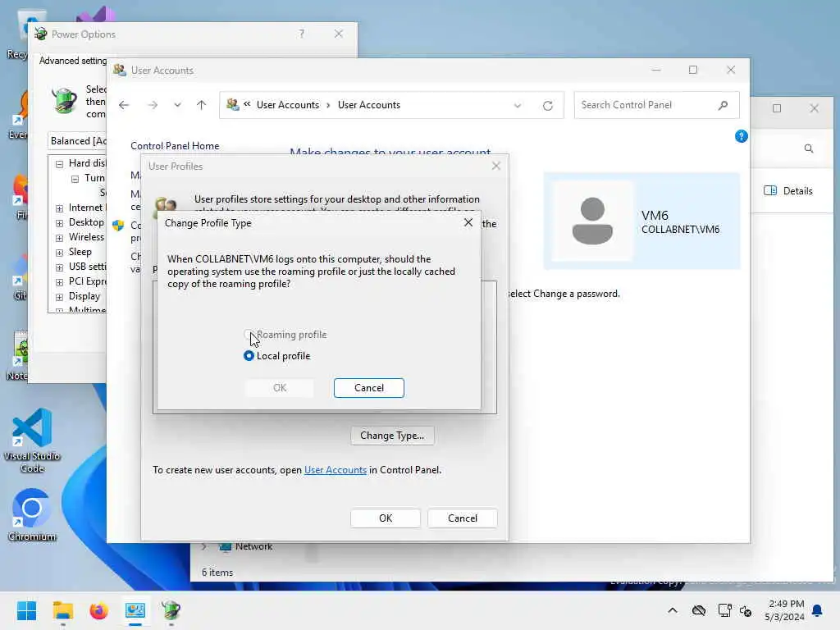
Task: Launch Firefox from the taskbar
Action: (x=98, y=610)
